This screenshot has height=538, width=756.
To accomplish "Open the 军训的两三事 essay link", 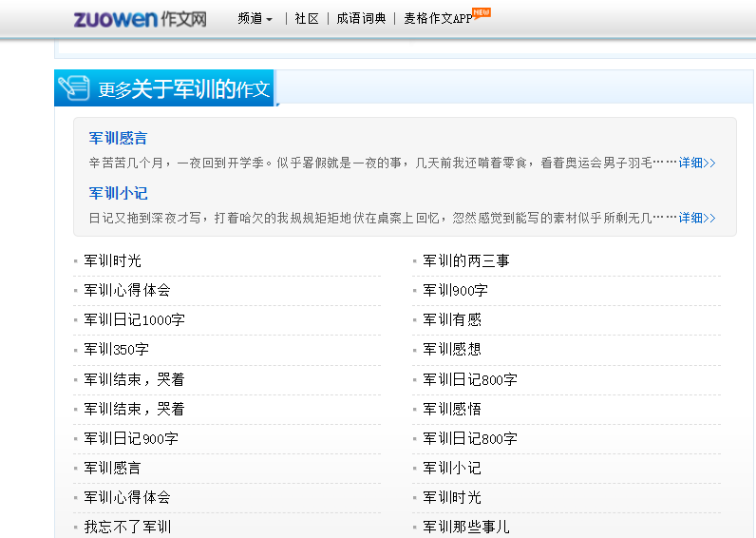I will 466,260.
